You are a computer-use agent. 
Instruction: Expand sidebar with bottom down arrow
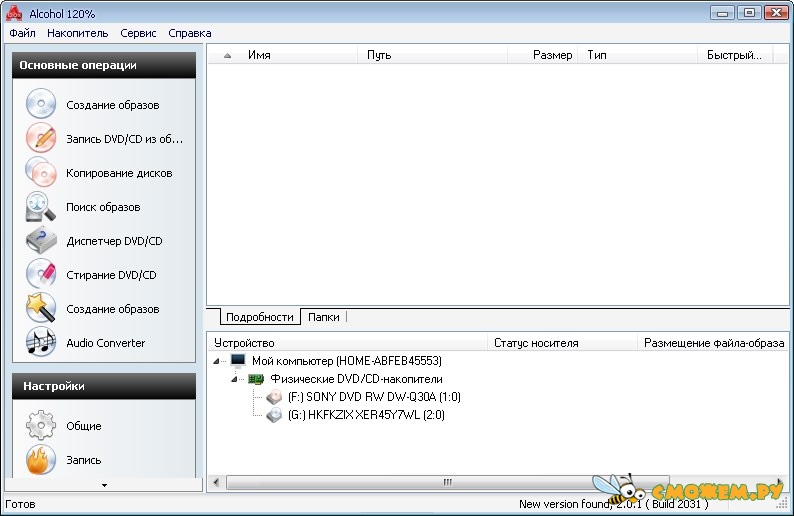tap(104, 485)
